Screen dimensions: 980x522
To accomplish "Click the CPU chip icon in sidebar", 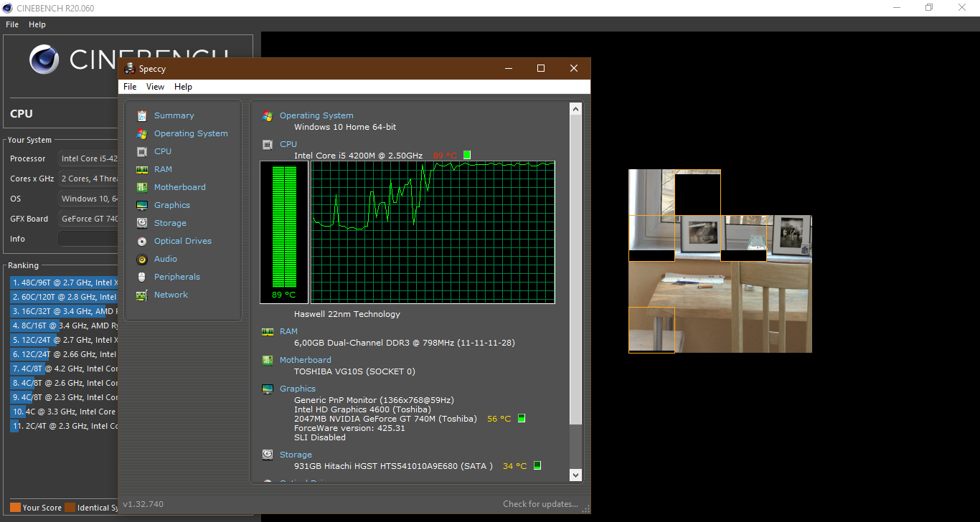I will point(142,151).
